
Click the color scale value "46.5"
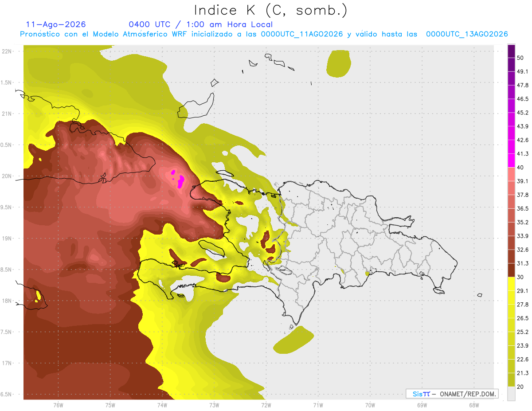(523, 99)
